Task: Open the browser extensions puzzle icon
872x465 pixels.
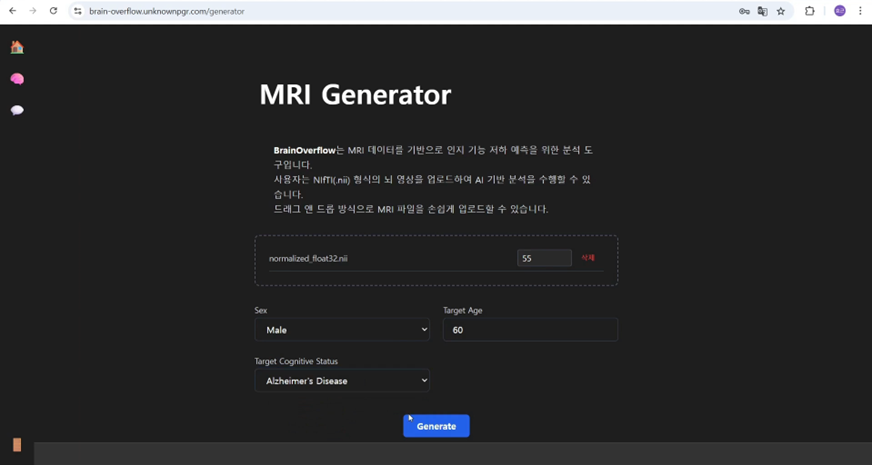Action: [x=810, y=11]
